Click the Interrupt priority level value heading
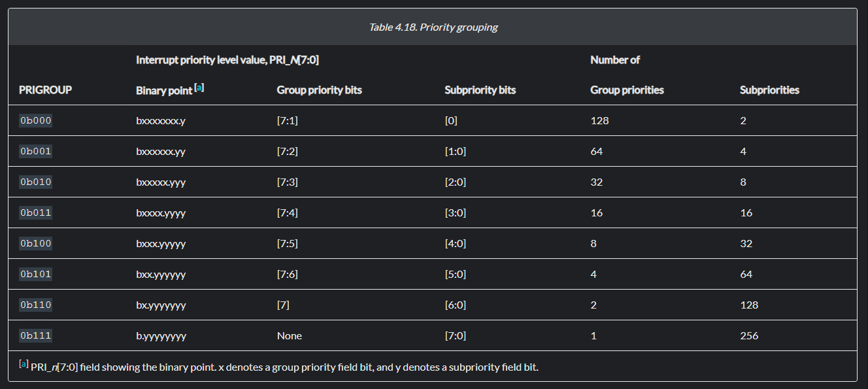Viewport: 868px width, 389px height. [227, 60]
